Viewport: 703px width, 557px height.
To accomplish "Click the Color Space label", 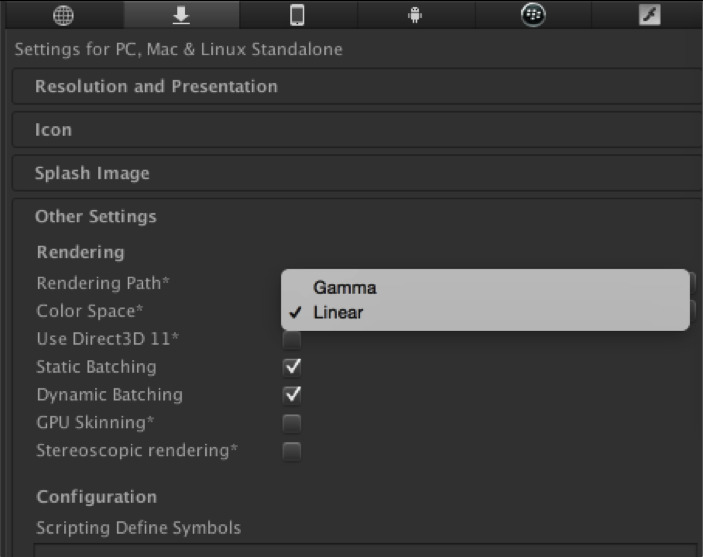I will (90, 311).
